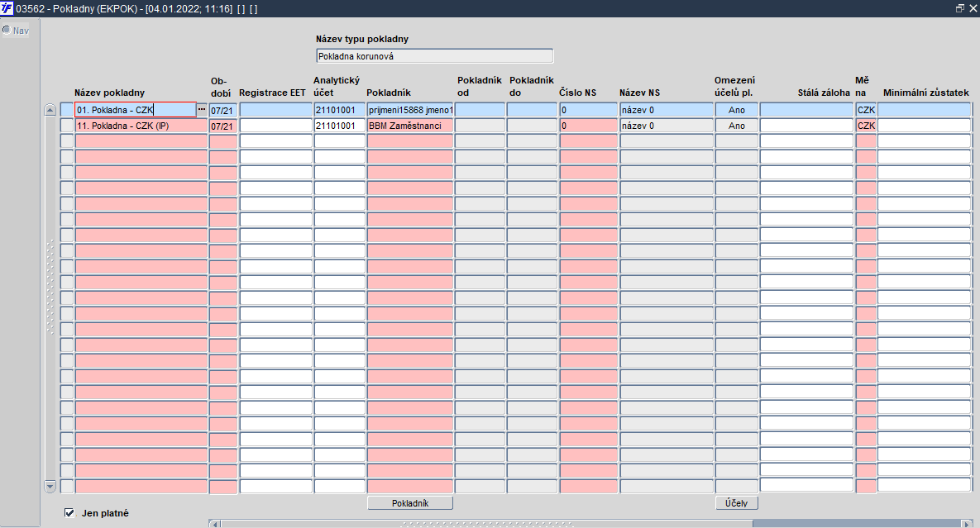Screen dimensions: 980x528
Task: Click the left arrow of the horizontal scrollbar
Action: point(215,524)
